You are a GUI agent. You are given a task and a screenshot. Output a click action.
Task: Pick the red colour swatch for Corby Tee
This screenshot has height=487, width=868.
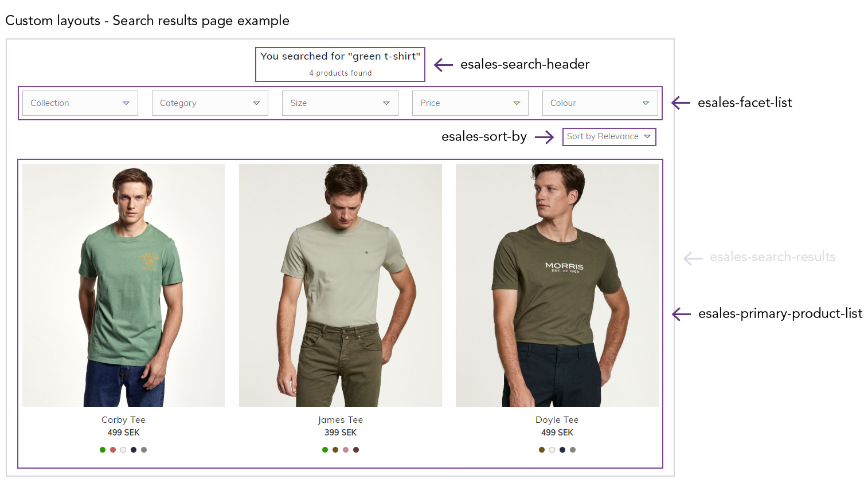[113, 450]
